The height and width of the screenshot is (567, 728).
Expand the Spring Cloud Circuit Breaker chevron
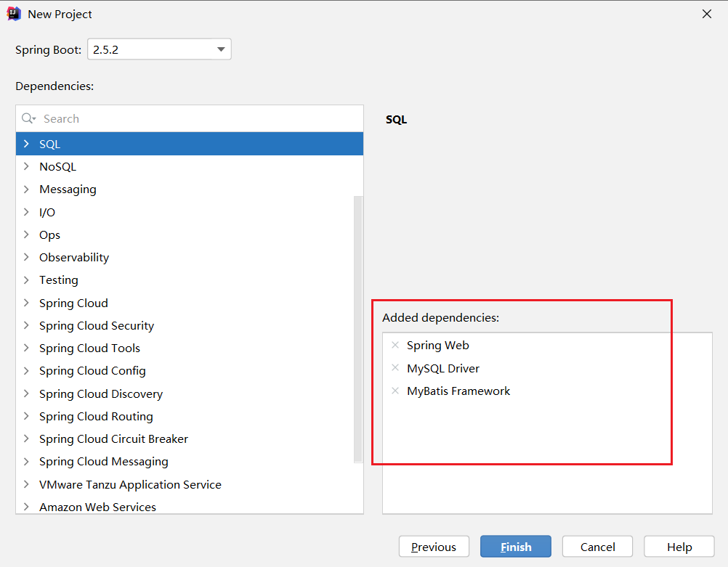coord(26,439)
